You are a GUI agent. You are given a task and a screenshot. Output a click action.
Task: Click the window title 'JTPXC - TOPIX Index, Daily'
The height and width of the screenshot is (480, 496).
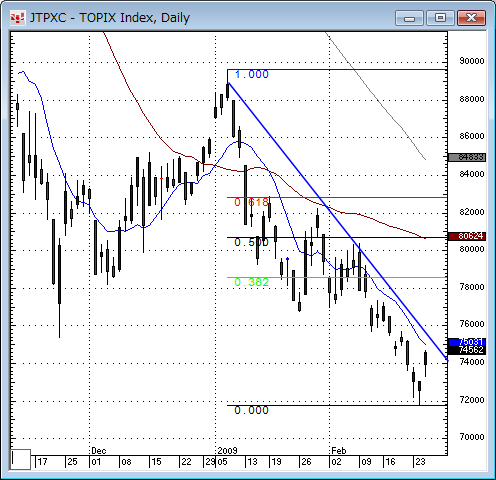110,18
